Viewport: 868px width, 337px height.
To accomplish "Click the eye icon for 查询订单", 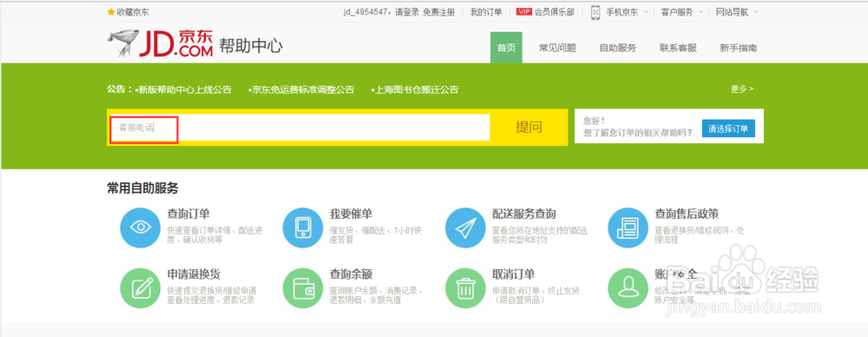I will [x=141, y=228].
